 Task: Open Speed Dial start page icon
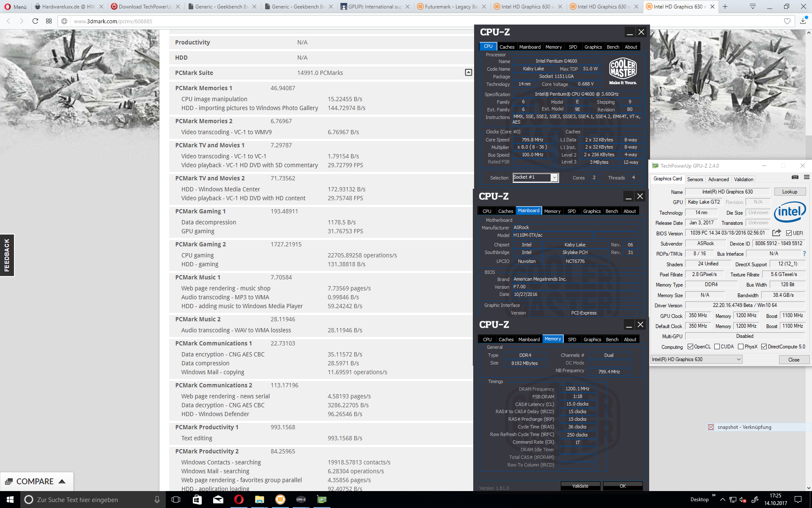49,21
